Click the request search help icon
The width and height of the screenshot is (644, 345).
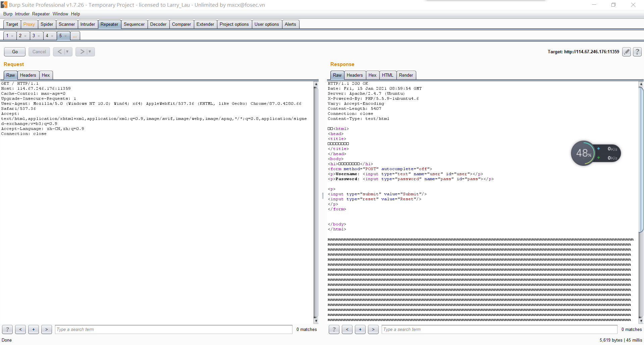pyautogui.click(x=7, y=330)
